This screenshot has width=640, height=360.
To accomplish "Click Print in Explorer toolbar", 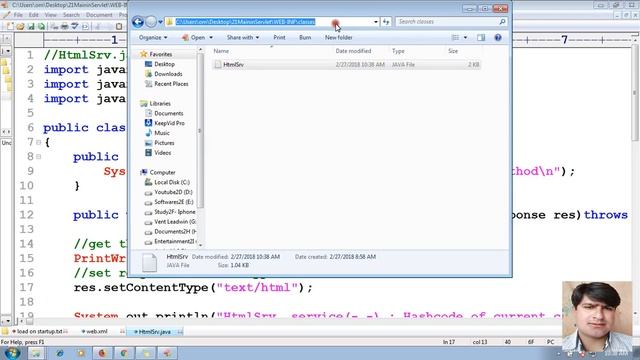I will click(279, 38).
